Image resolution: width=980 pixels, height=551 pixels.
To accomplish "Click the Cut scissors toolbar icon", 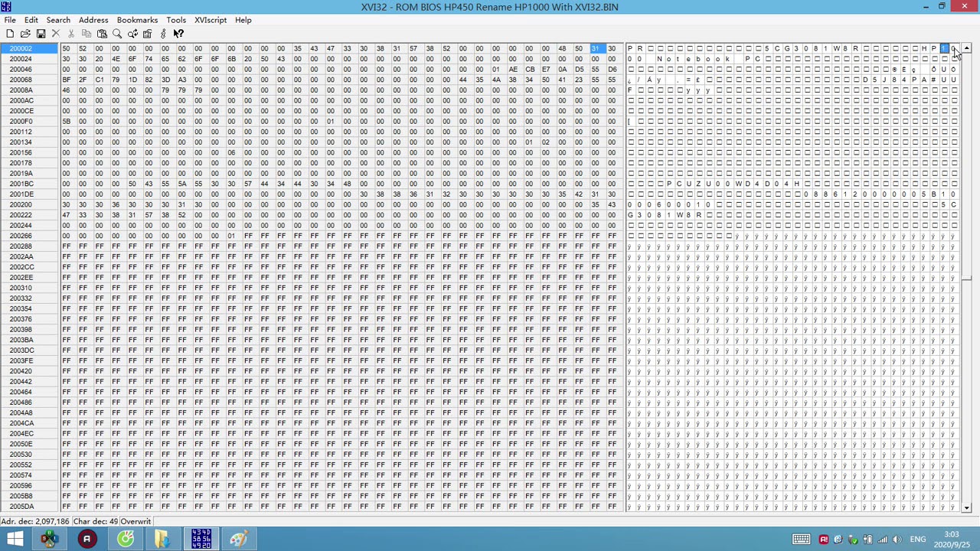I will point(71,34).
